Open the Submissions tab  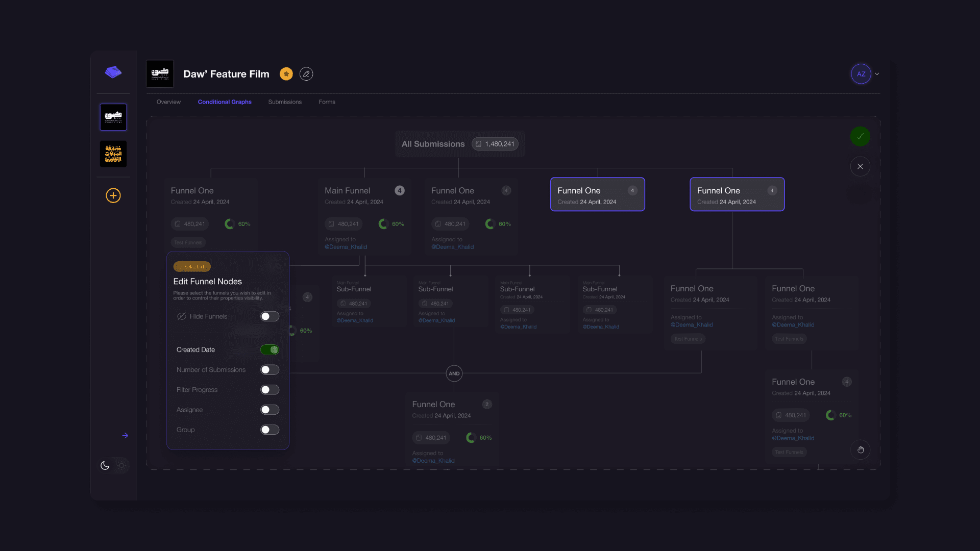click(x=285, y=102)
